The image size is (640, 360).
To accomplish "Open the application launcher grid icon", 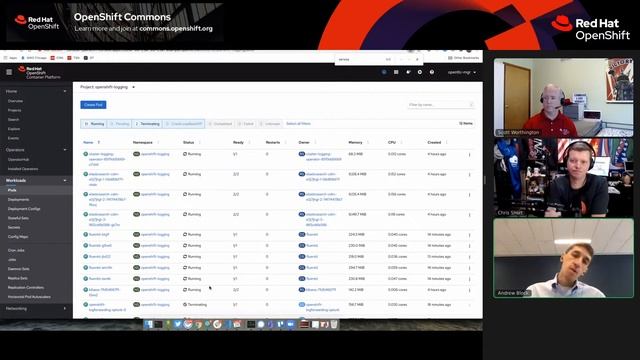I will [x=396, y=72].
